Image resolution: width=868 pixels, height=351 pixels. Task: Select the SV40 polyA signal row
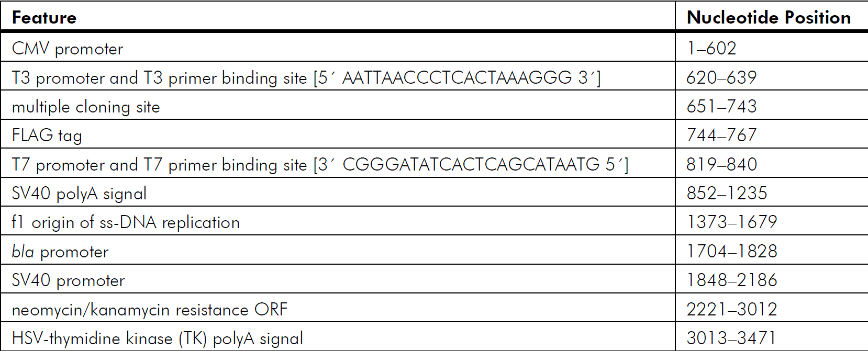click(434, 193)
